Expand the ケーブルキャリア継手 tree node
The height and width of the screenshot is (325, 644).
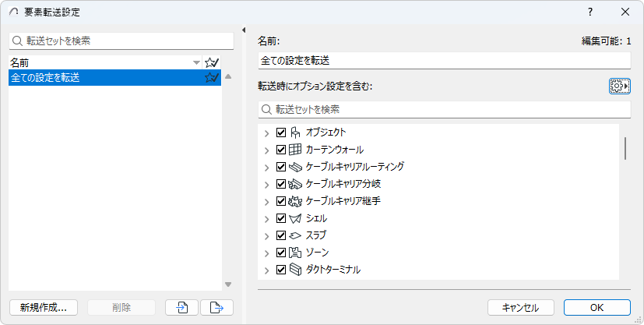pyautogui.click(x=267, y=201)
